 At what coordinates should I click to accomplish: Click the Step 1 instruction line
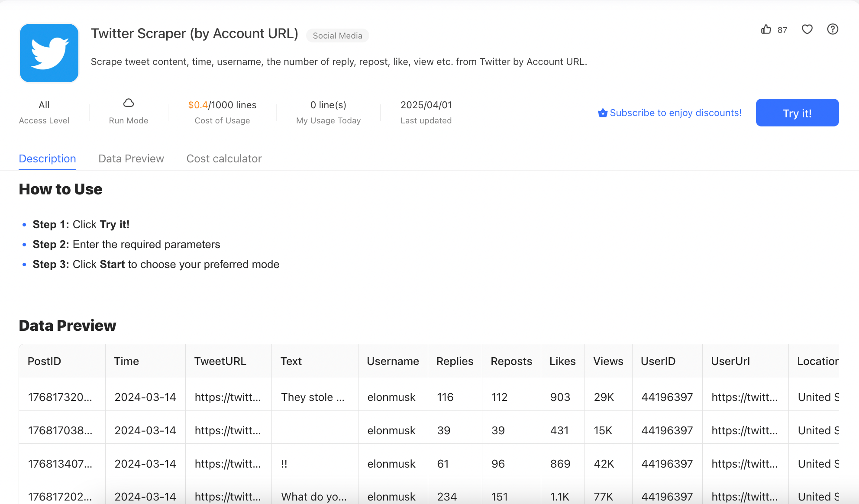point(81,224)
